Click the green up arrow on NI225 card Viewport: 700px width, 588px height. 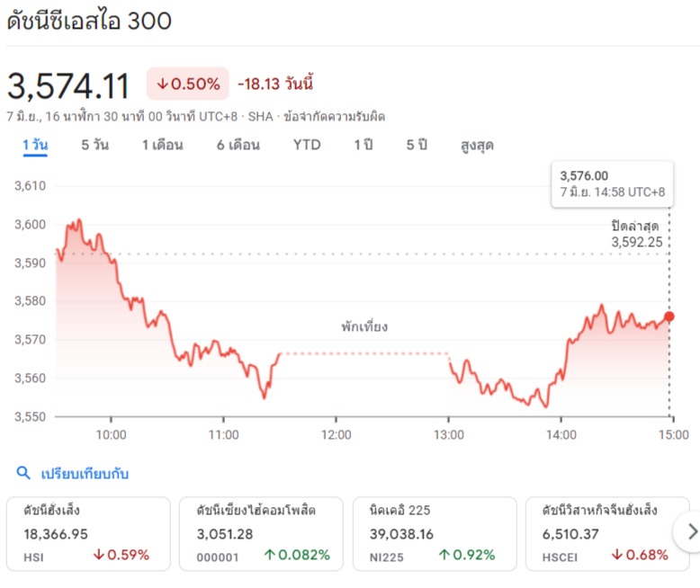(x=444, y=556)
